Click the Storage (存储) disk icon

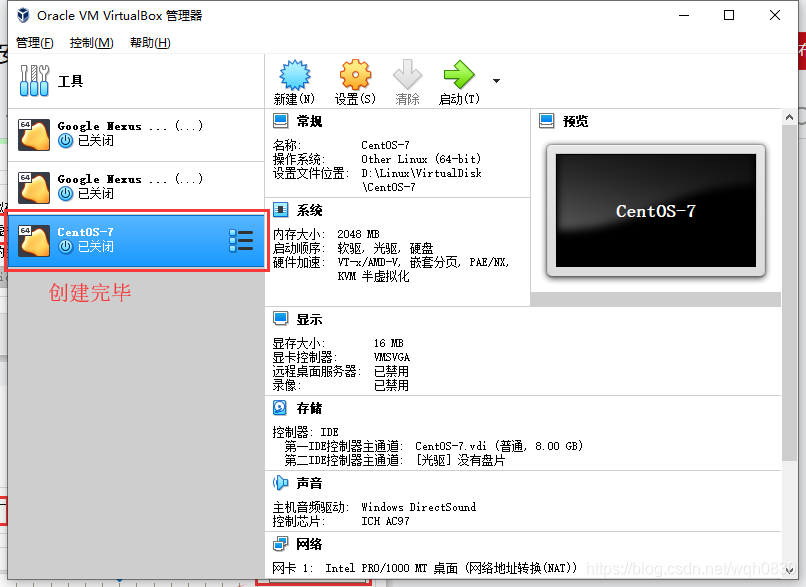(281, 408)
